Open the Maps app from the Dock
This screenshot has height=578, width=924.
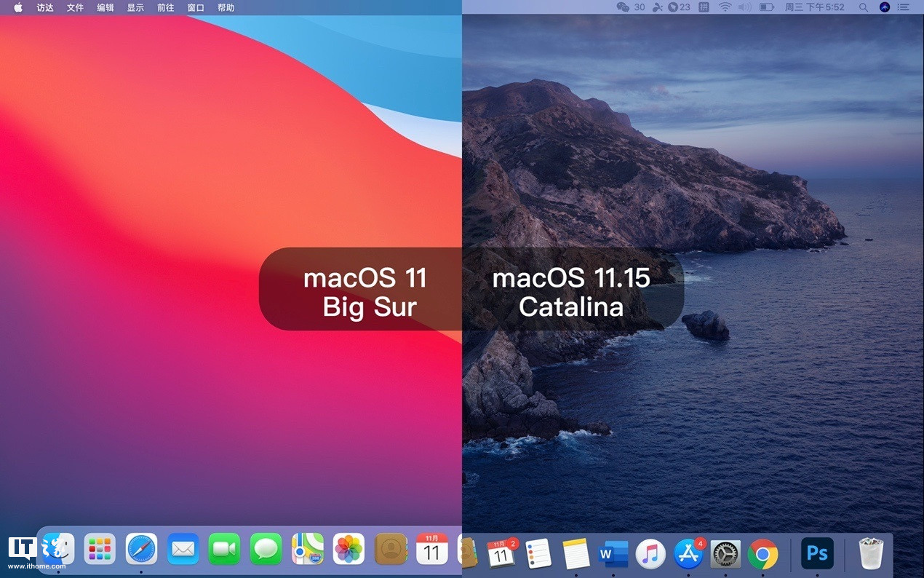(307, 553)
